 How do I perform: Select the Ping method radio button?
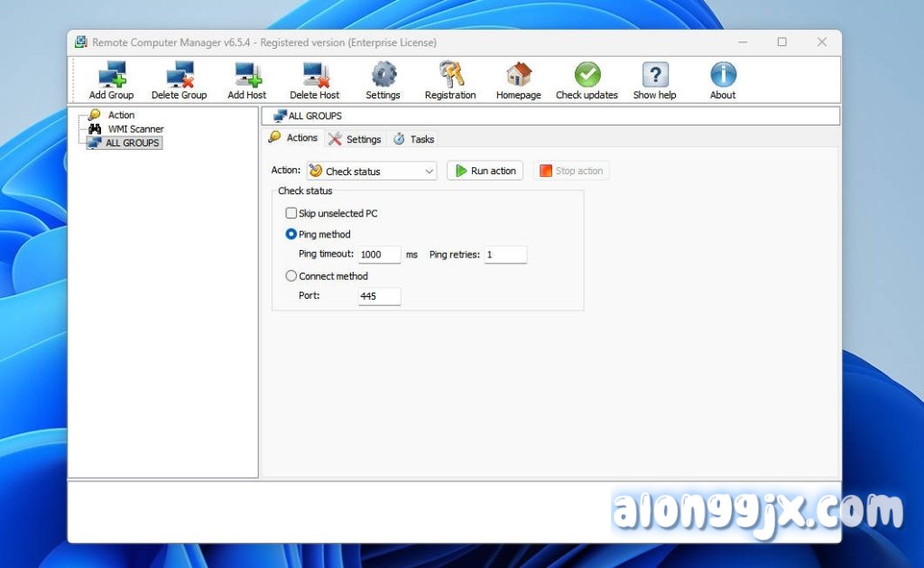(291, 234)
